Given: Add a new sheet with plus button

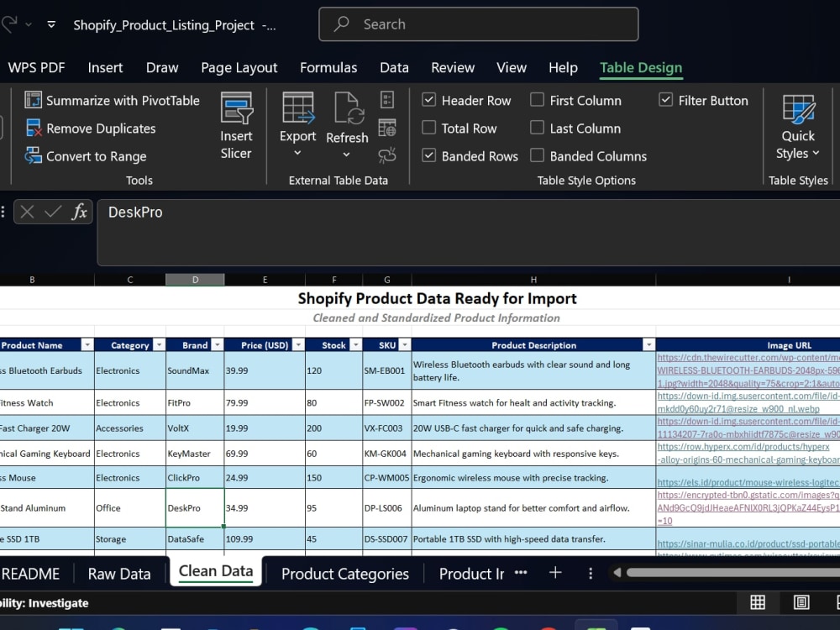Looking at the screenshot, I should pos(555,573).
